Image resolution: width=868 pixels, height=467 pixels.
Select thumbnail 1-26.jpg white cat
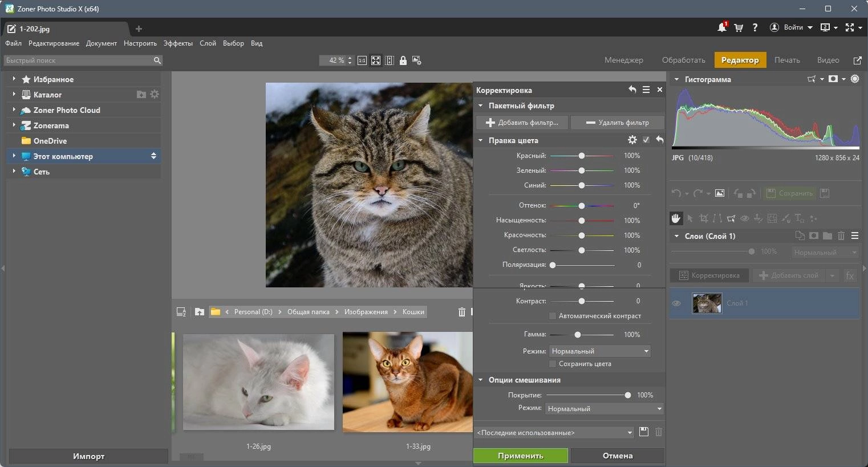258,381
